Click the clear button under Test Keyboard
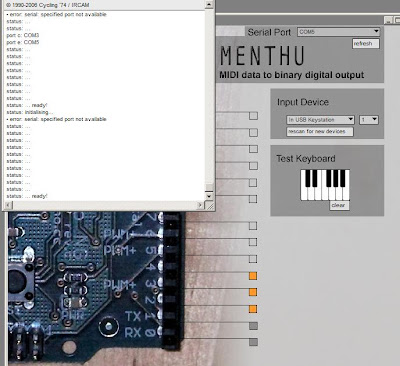 click(x=339, y=205)
